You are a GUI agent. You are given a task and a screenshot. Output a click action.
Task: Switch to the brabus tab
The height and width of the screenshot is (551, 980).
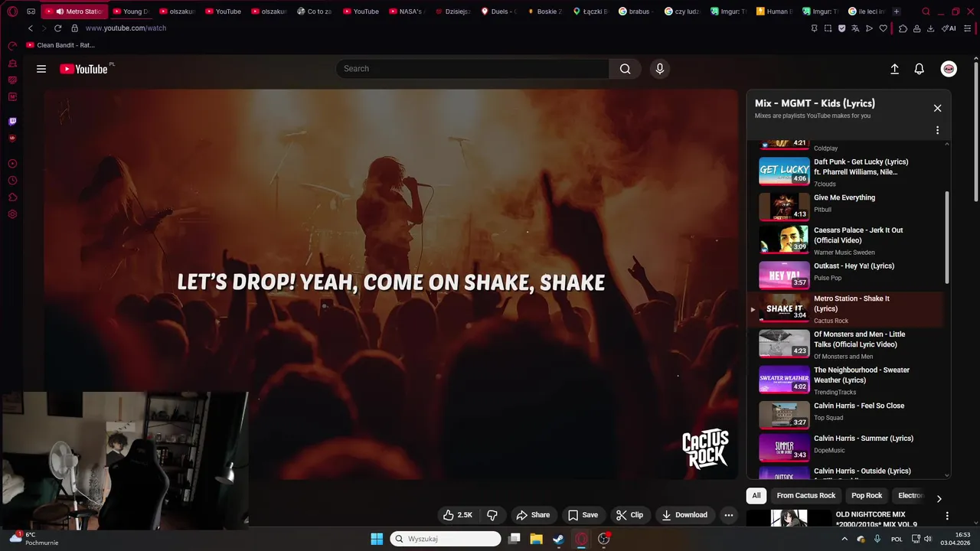635,11
